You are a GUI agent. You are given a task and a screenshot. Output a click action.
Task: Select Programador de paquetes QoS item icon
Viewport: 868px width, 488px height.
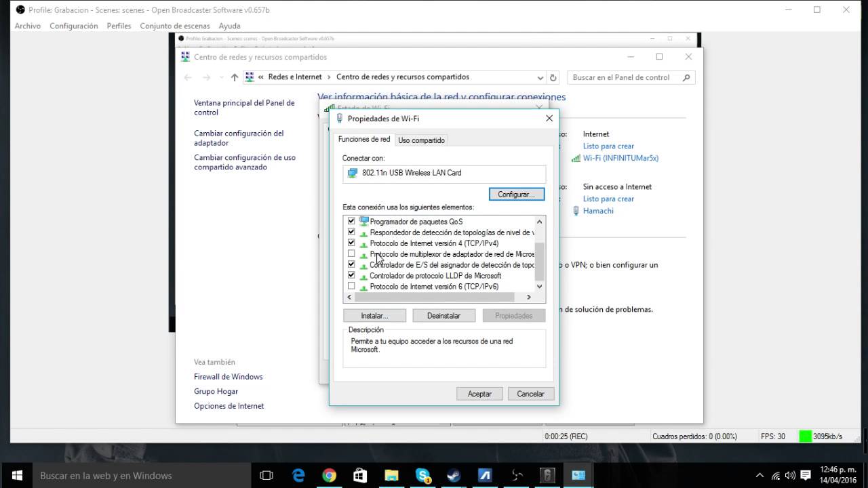pos(364,221)
